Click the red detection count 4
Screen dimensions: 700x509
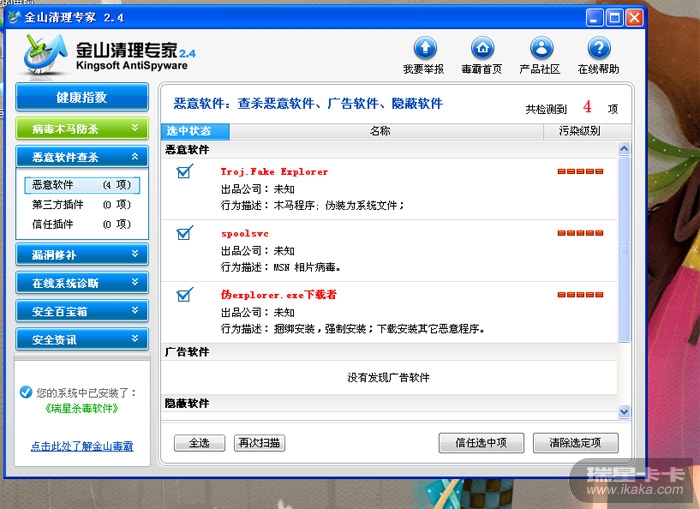pos(587,107)
